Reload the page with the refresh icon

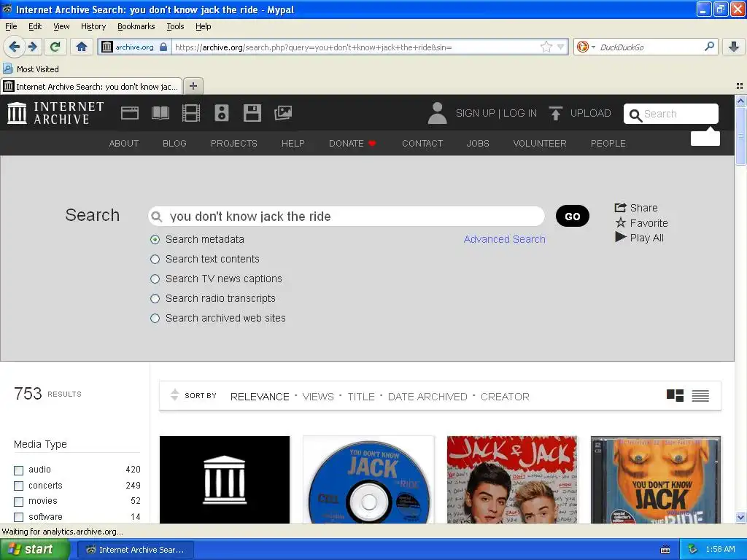click(x=55, y=47)
